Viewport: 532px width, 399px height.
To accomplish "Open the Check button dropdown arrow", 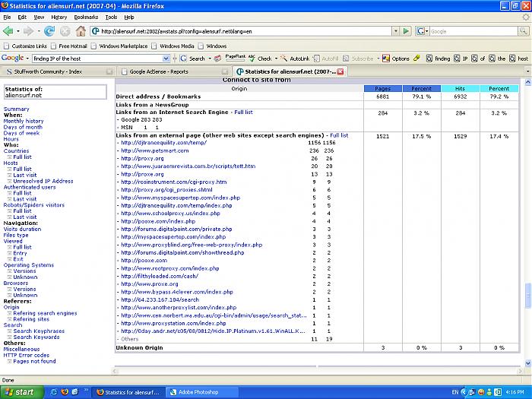I will [x=276, y=59].
